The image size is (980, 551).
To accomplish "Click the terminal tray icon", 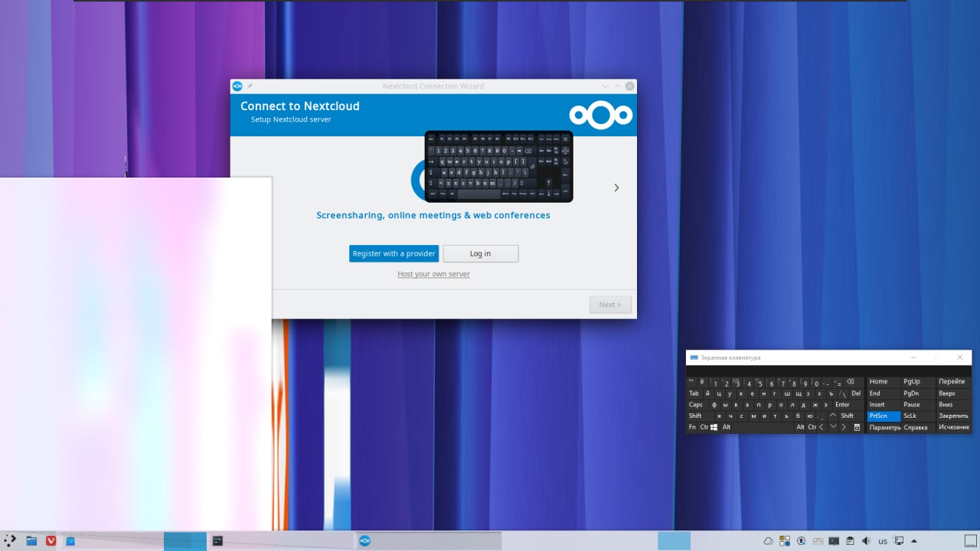I will click(x=834, y=541).
